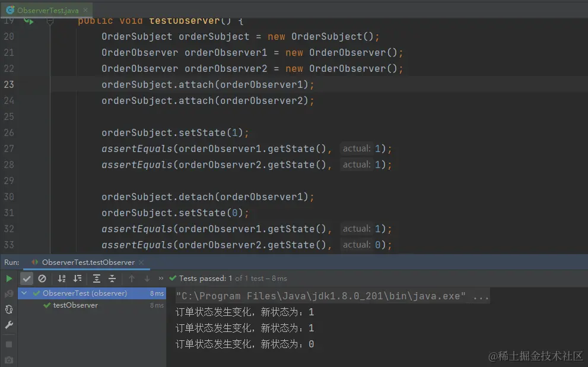Viewport: 588px width, 367px height.
Task: Click the dump threads camera icon
Action: pyautogui.click(x=9, y=360)
